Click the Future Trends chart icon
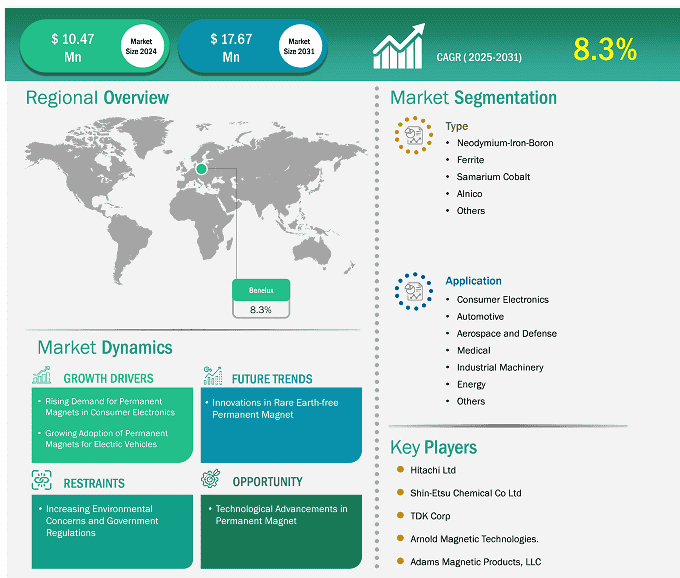Viewport: 680px width, 578px height. [213, 376]
